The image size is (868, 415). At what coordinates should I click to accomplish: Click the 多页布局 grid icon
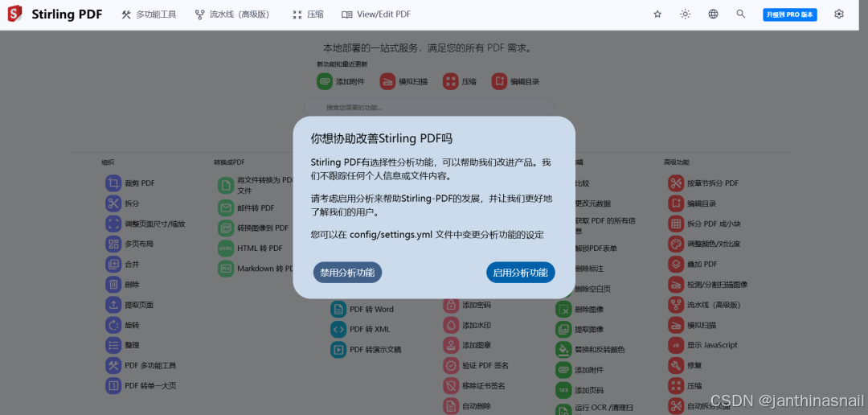(x=113, y=244)
